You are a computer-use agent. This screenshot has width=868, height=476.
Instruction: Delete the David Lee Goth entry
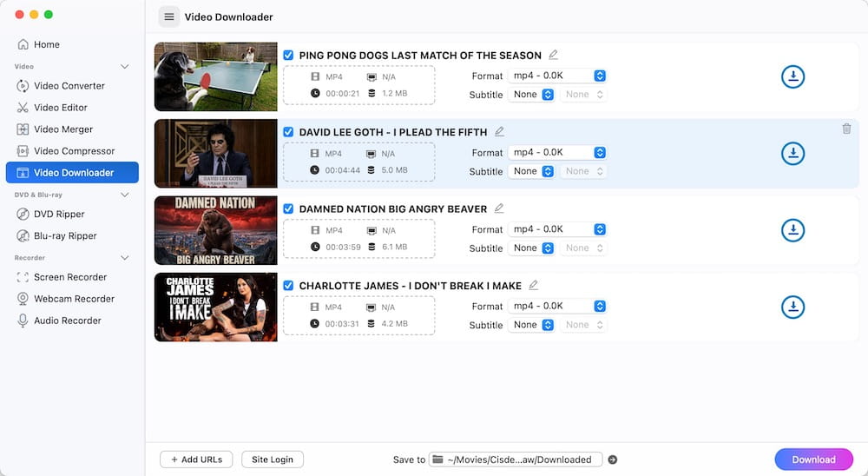pos(846,129)
